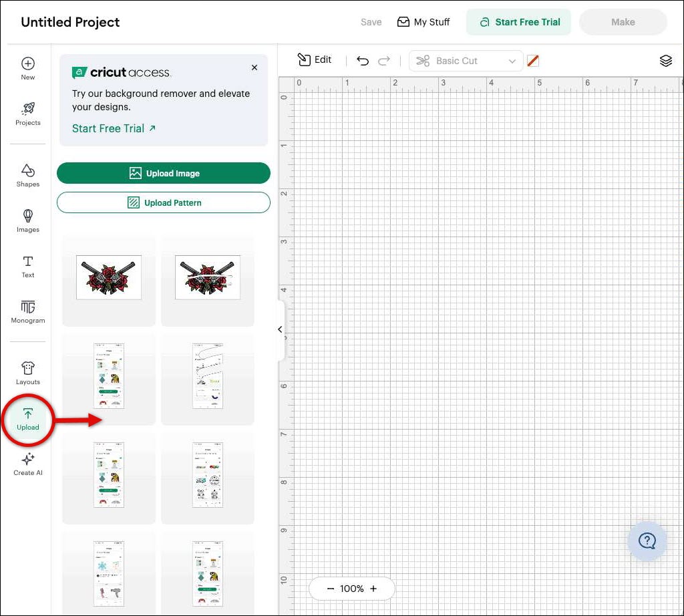The height and width of the screenshot is (616, 684).
Task: Open the Projects section
Action: [x=27, y=114]
